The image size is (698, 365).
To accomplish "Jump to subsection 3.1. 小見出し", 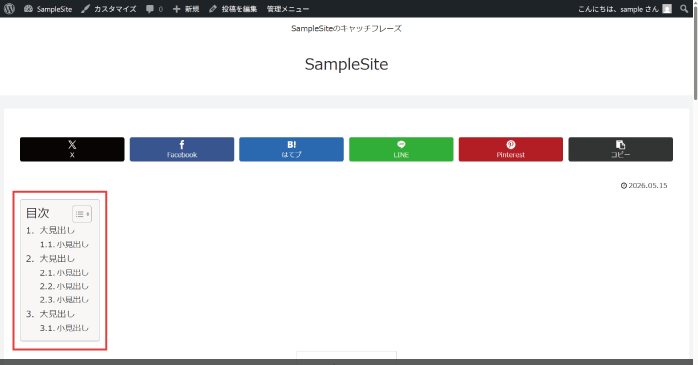I will click(64, 328).
